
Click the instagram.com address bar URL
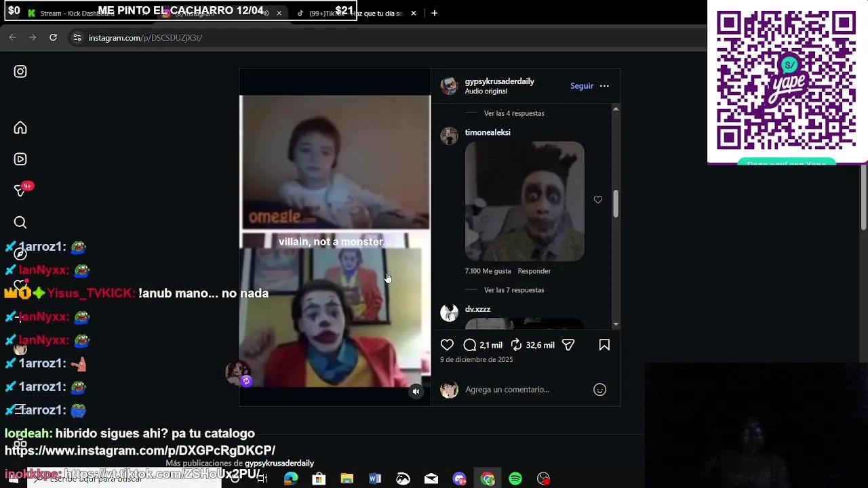pyautogui.click(x=145, y=38)
